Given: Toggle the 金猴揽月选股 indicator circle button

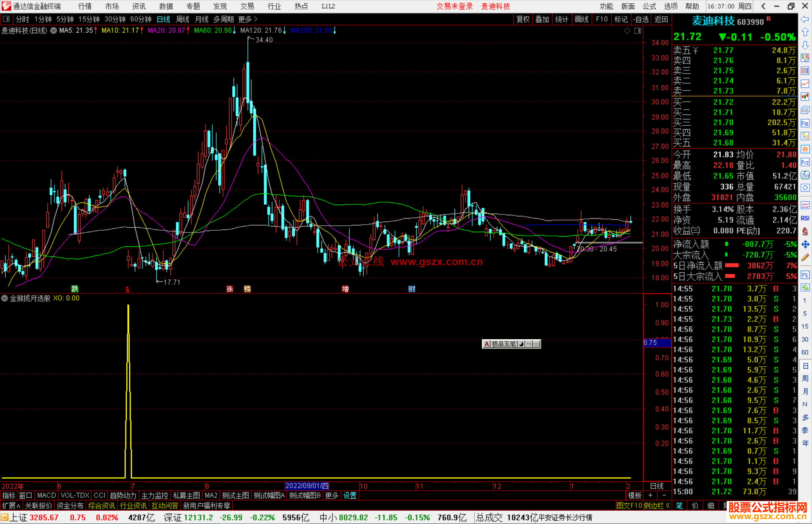Looking at the screenshot, I should click(x=5, y=298).
